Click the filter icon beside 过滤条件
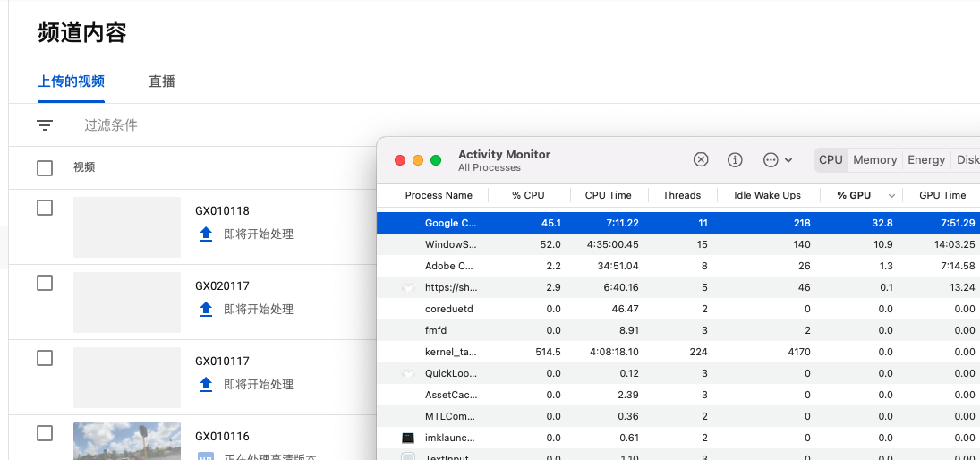The height and width of the screenshot is (460, 980). click(x=45, y=125)
